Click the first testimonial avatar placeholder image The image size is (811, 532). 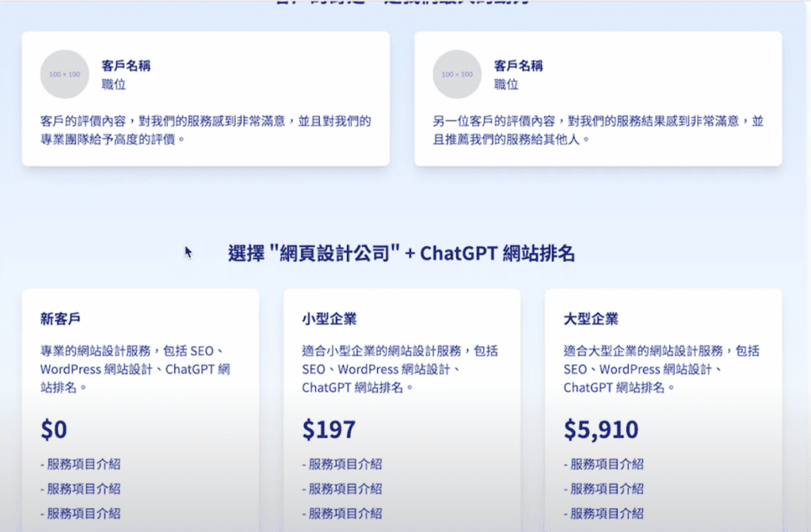(x=65, y=74)
